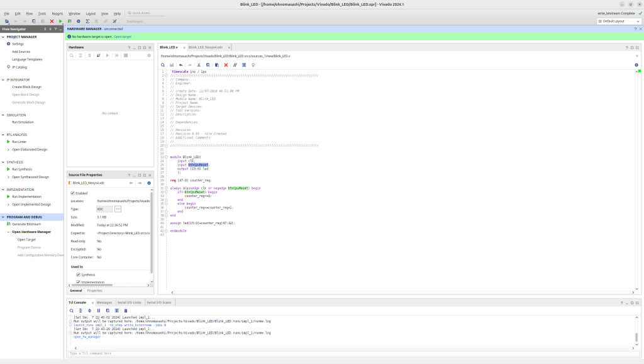644x364 pixels.
Task: Click the Open target link
Action: click(123, 37)
